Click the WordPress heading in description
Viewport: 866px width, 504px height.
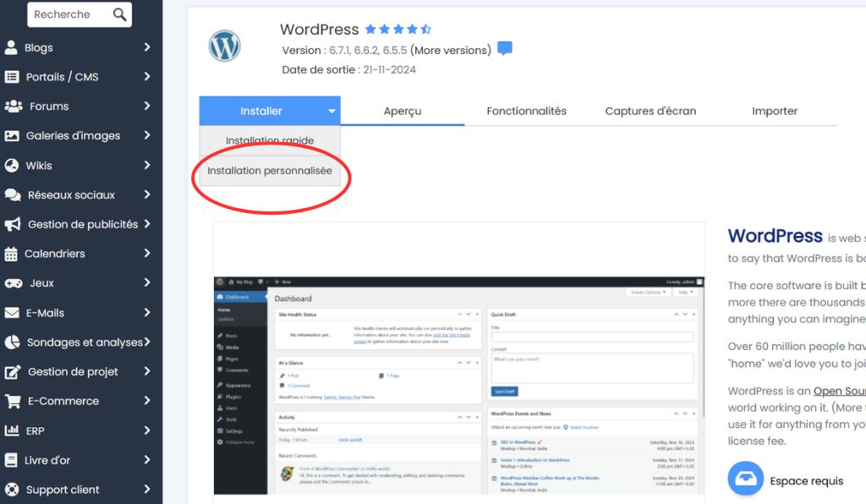775,236
